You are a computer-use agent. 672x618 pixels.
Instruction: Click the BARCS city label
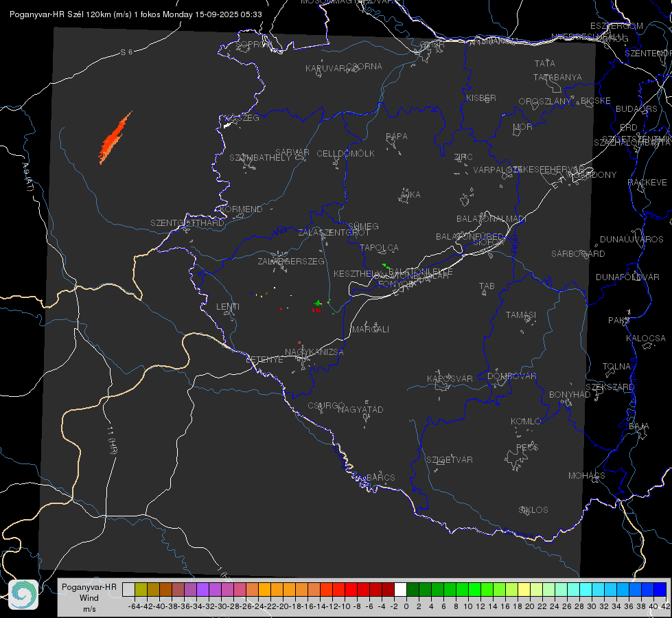click(x=380, y=477)
